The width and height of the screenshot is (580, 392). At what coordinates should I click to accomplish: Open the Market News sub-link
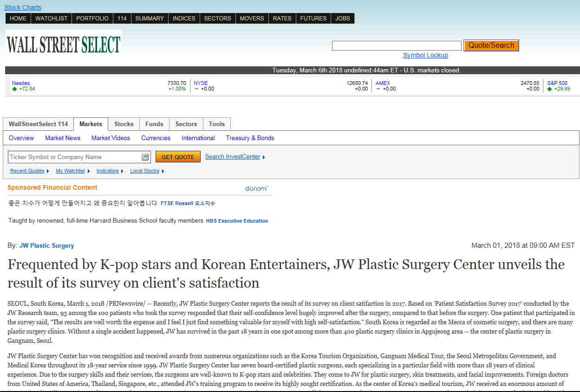coord(63,138)
